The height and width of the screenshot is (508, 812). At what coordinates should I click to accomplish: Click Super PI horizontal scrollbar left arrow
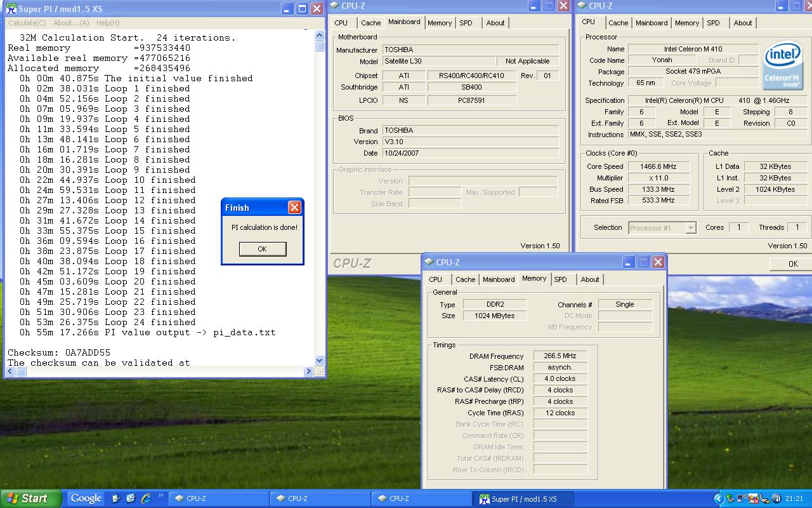10,371
